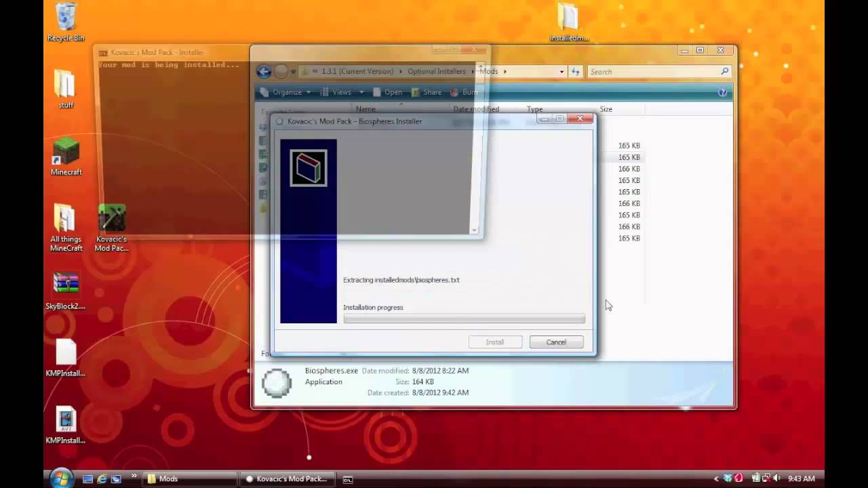Click Cancel in the Biospheres Installer

(x=556, y=342)
